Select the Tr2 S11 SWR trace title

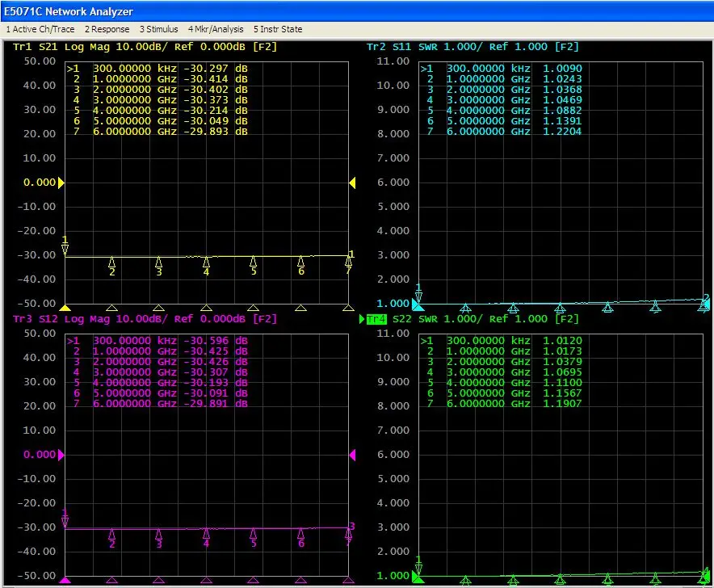pos(472,47)
